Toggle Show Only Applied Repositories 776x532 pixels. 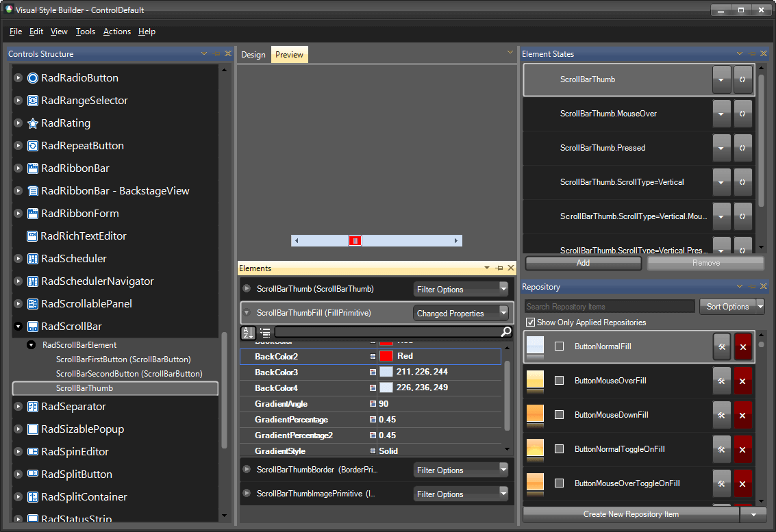530,322
